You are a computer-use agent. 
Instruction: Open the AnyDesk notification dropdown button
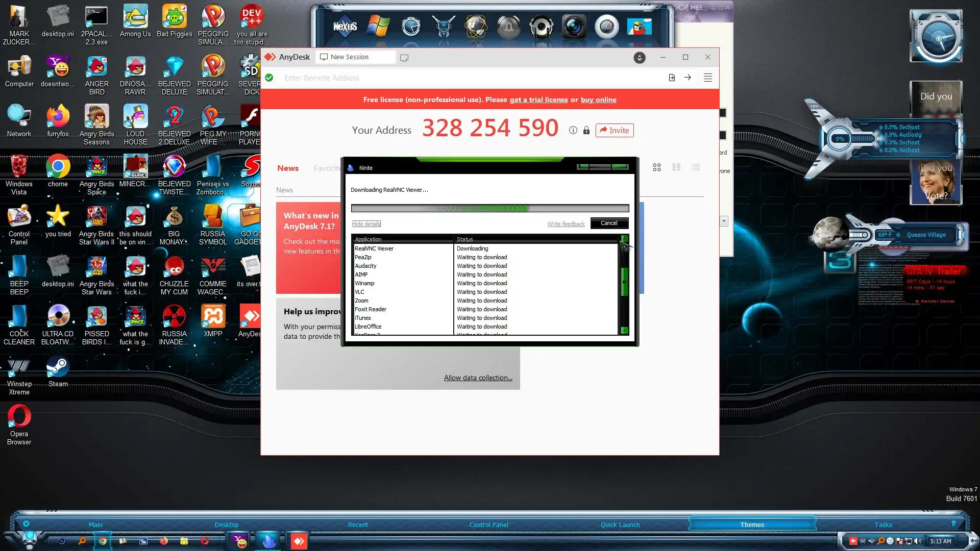pyautogui.click(x=639, y=58)
